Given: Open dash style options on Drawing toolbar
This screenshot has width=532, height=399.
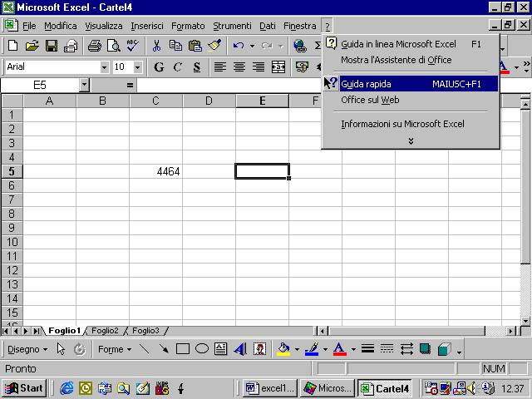Looking at the screenshot, I should (x=387, y=349).
